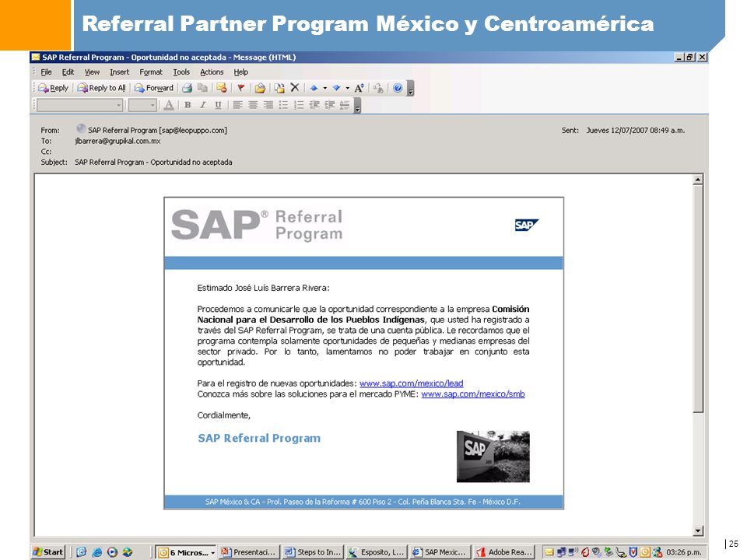Forward this message
The image size is (747, 560).
click(x=154, y=88)
